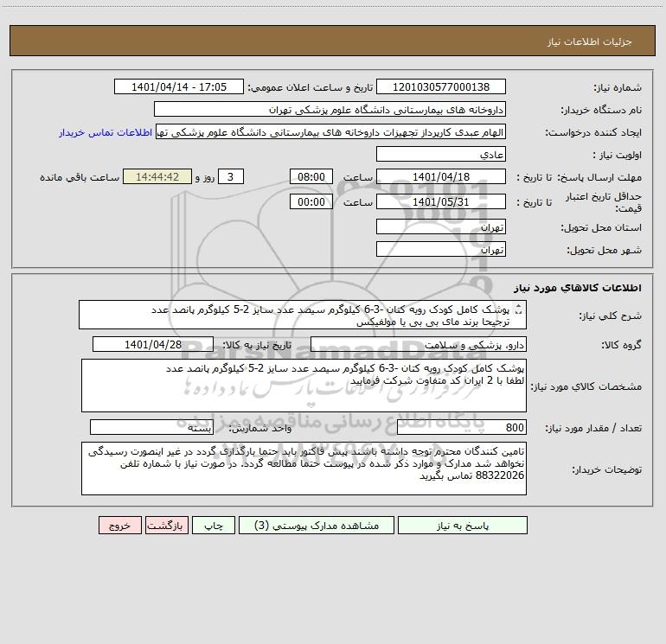Click the request creator field 'الهام عبدی'

(x=331, y=131)
